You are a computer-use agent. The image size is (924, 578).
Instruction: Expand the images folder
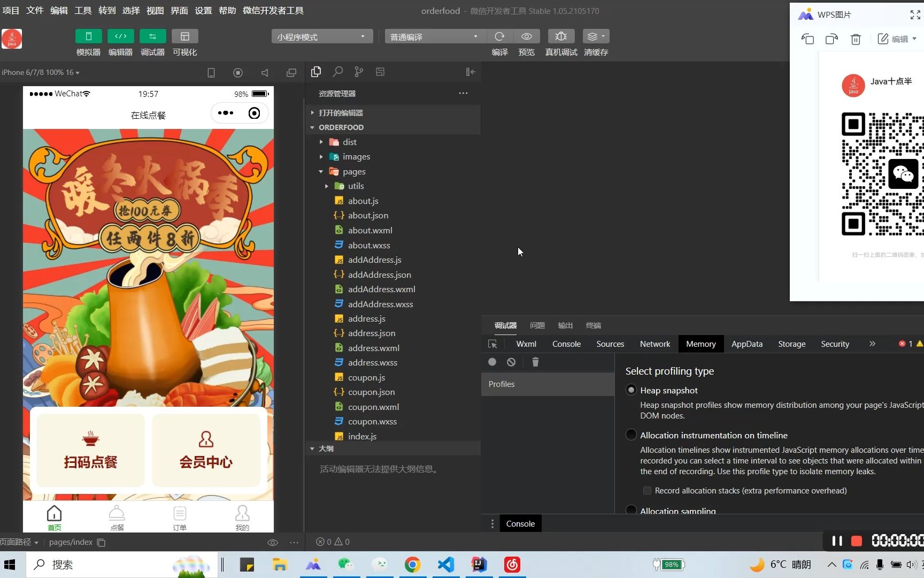(392, 157)
